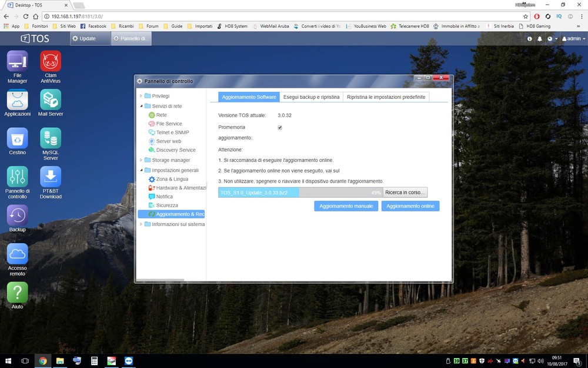The image size is (588, 368).
Task: Launch Clam AntiVirus from desktop
Action: pyautogui.click(x=51, y=61)
